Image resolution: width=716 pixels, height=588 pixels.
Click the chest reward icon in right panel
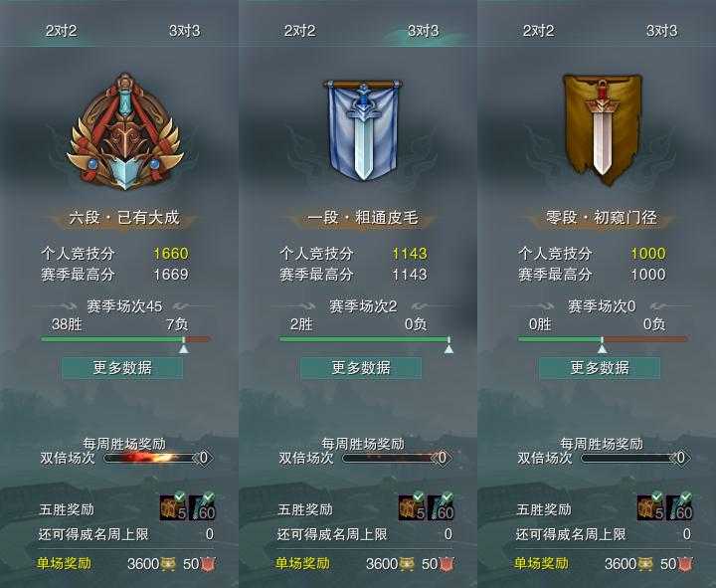coord(650,506)
